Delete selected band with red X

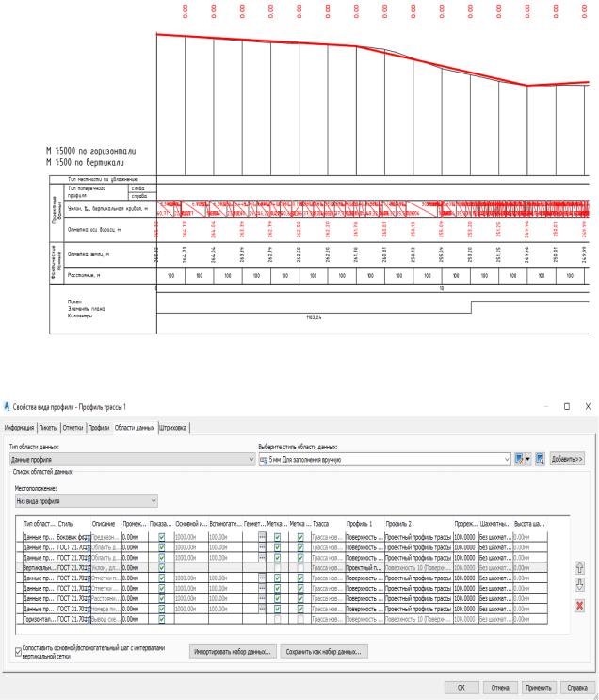pyautogui.click(x=579, y=606)
